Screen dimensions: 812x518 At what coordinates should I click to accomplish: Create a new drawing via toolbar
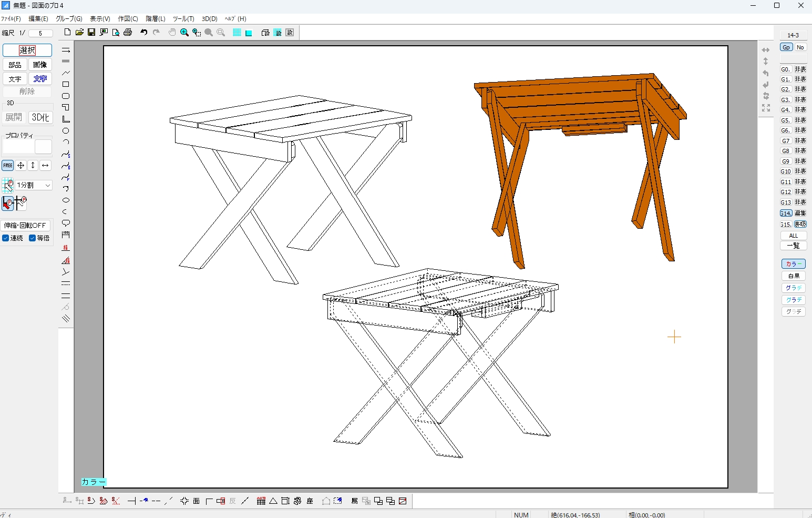67,32
